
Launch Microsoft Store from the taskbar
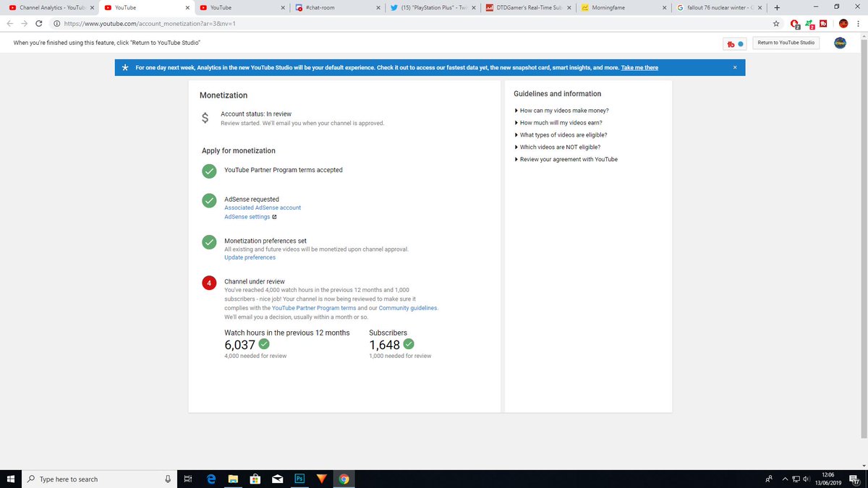[x=255, y=479]
